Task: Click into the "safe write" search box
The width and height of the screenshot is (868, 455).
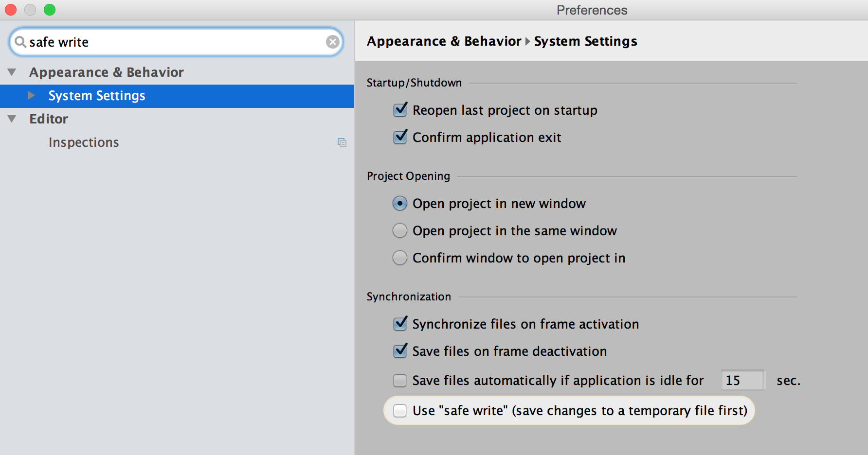Action: [x=175, y=42]
